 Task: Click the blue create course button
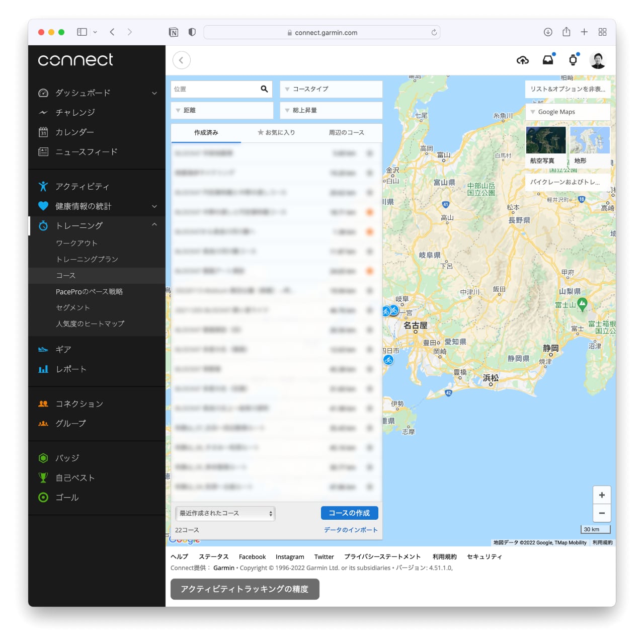[x=349, y=513]
